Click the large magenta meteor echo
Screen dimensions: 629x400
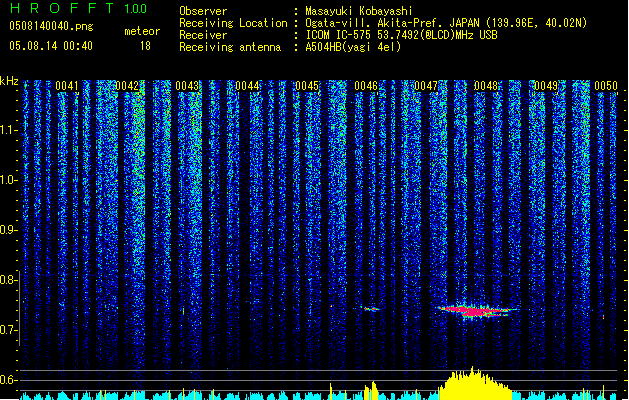476,311
